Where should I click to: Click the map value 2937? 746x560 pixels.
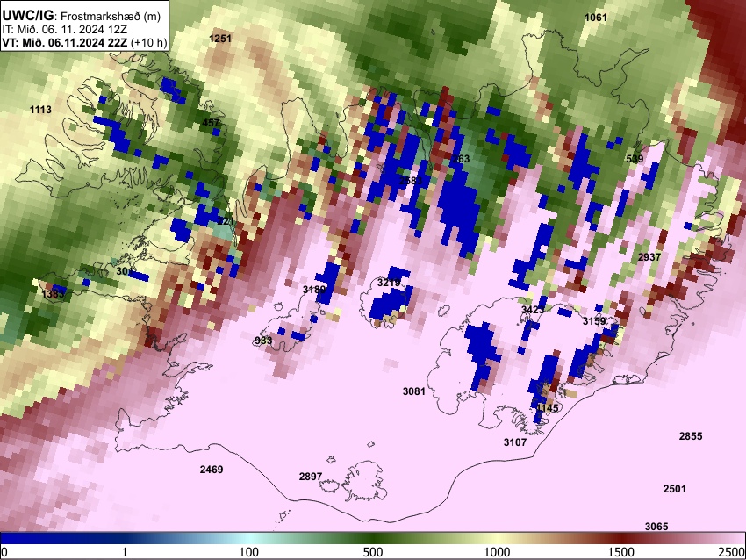click(649, 257)
